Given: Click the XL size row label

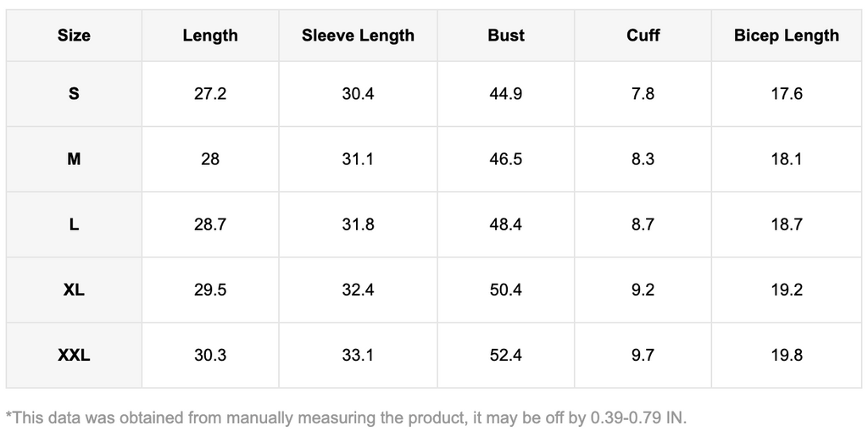Looking at the screenshot, I should pyautogui.click(x=74, y=290).
